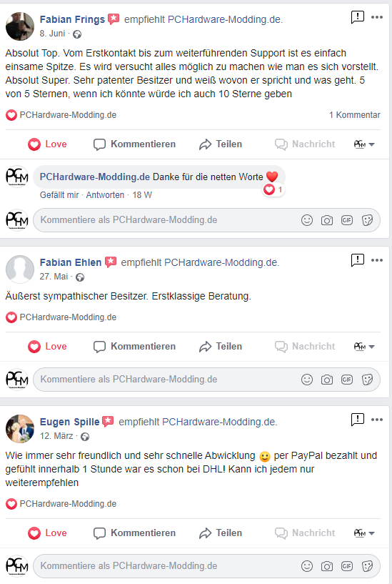Image resolution: width=392 pixels, height=584 pixels.
Task: Click Antworten under PCHardware-Modding.de comment
Action: [105, 195]
